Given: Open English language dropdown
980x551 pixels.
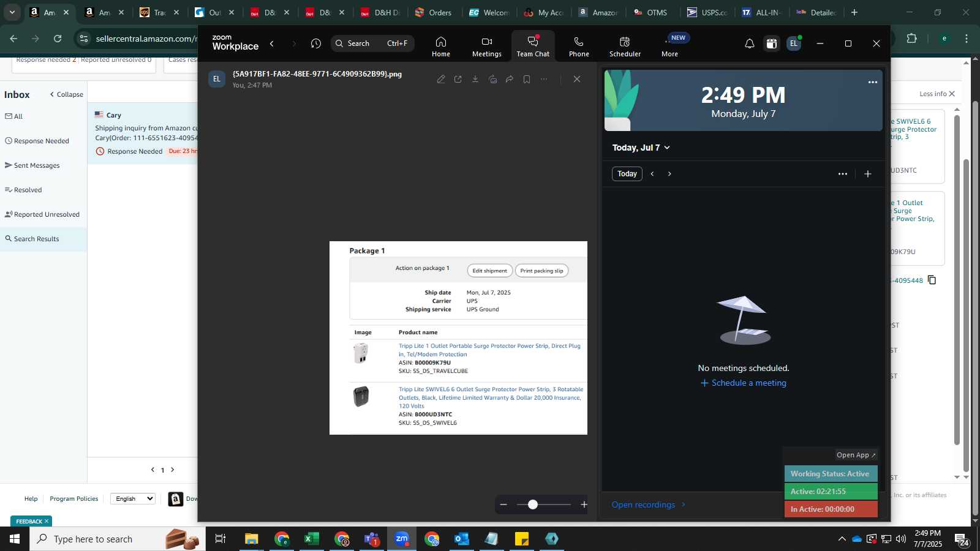Looking at the screenshot, I should tap(133, 499).
